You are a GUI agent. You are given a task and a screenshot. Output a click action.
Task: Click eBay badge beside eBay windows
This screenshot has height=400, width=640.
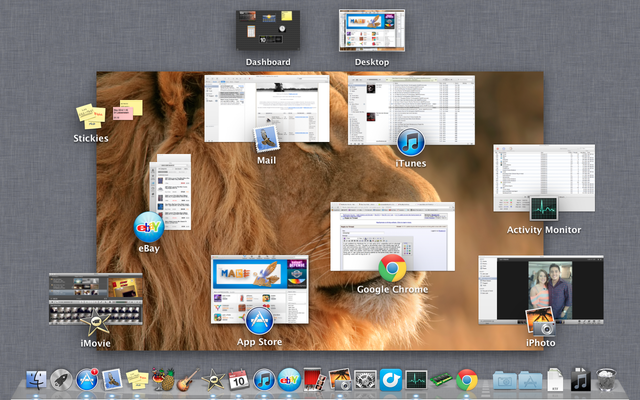tap(149, 227)
